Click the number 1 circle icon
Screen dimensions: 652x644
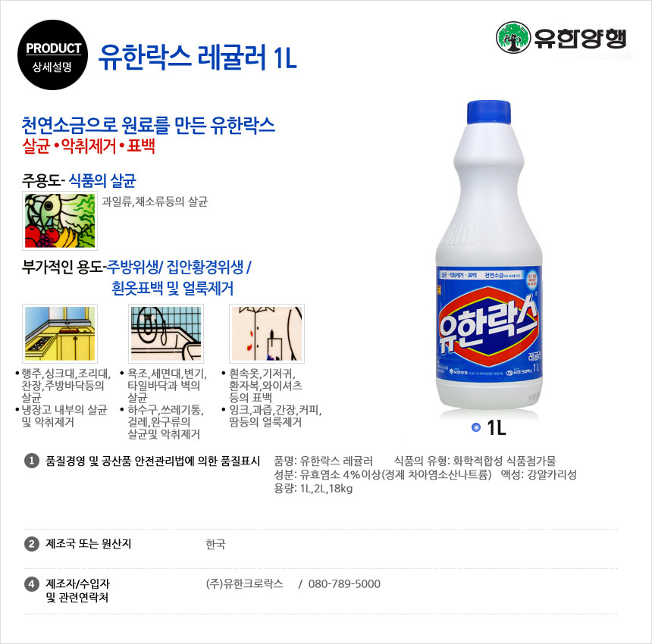[32, 461]
